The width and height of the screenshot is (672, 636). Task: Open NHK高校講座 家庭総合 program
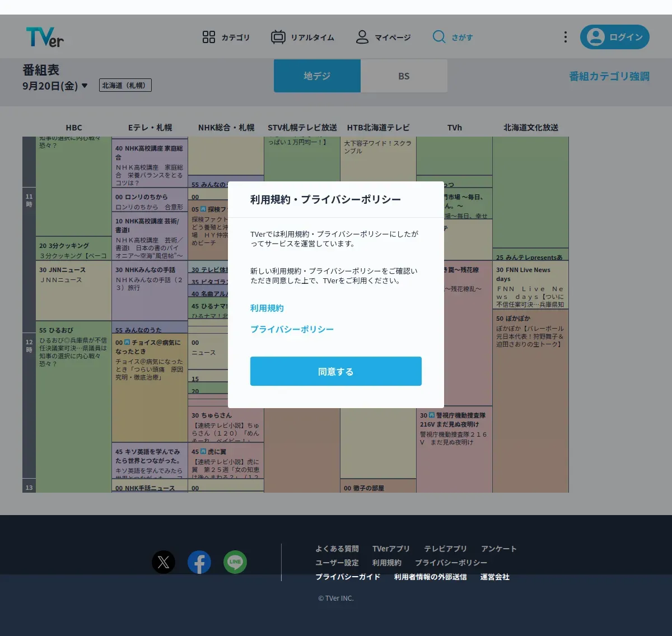click(150, 163)
